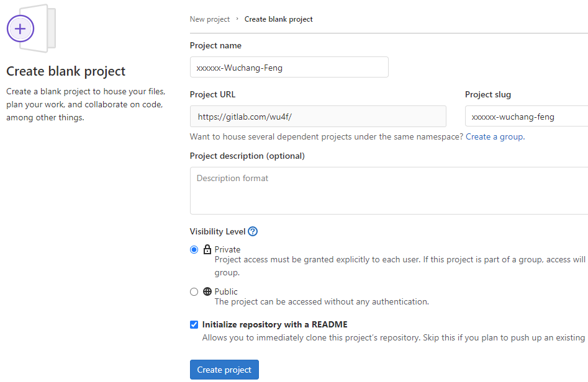This screenshot has width=588, height=382.
Task: Click the Create blank project heading
Action: (66, 71)
